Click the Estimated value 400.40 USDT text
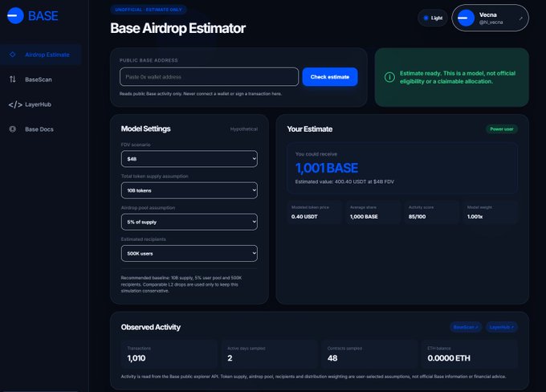 click(x=344, y=182)
